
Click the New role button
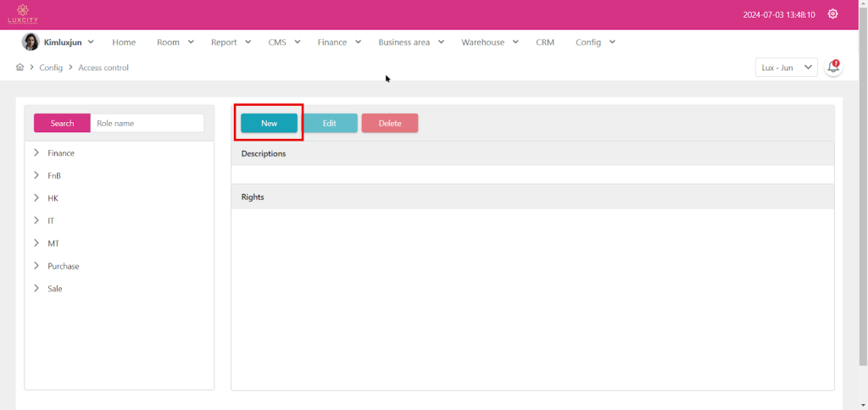click(269, 123)
